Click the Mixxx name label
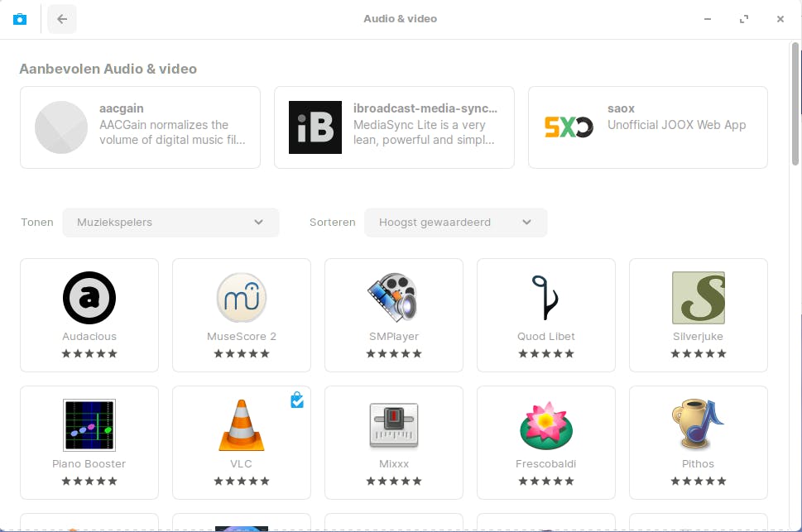This screenshot has height=532, width=802. click(394, 463)
